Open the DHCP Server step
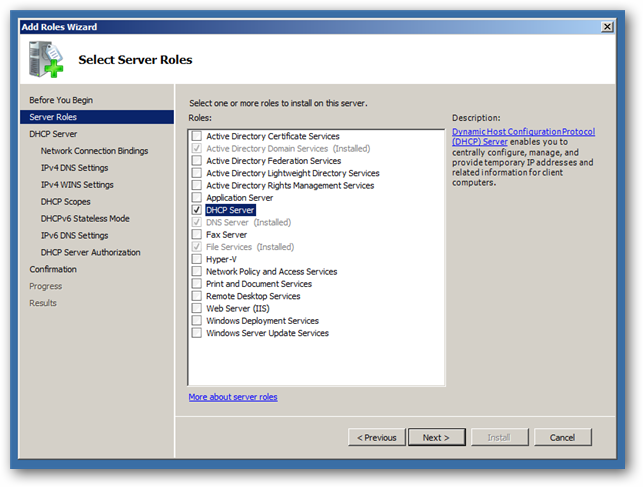This screenshot has width=643, height=487. (53, 134)
